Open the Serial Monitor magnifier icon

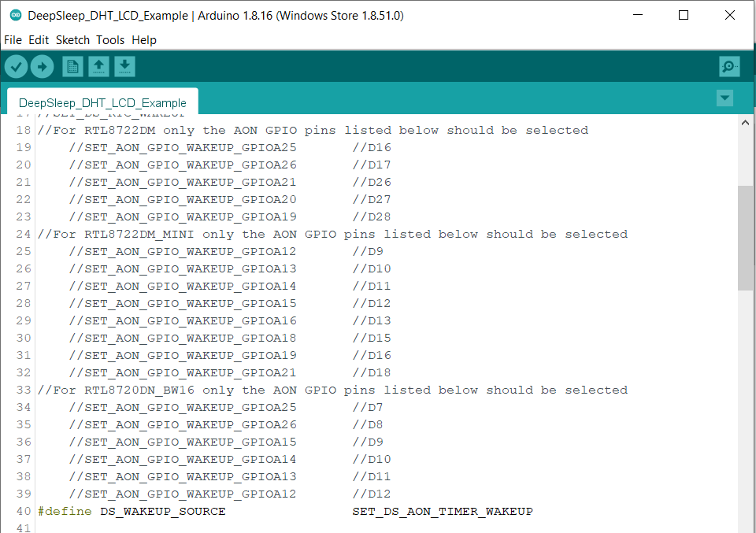pyautogui.click(x=729, y=66)
